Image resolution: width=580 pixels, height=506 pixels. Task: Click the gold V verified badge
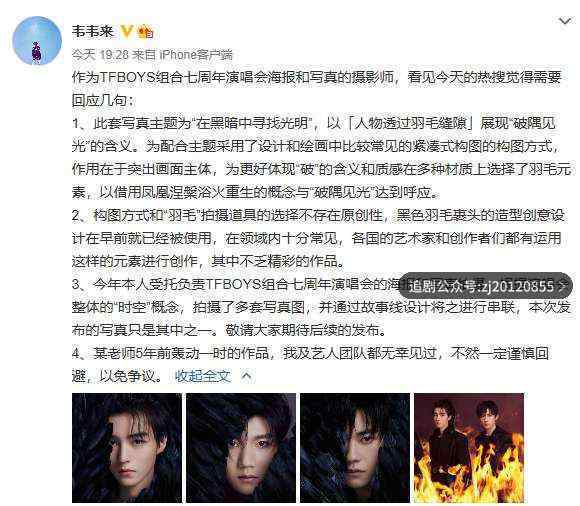pyautogui.click(x=127, y=31)
